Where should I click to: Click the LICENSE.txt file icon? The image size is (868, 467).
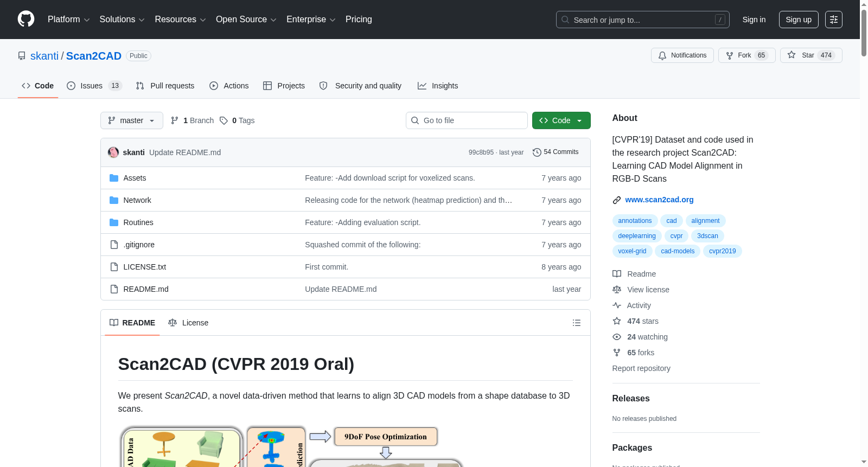tap(114, 267)
